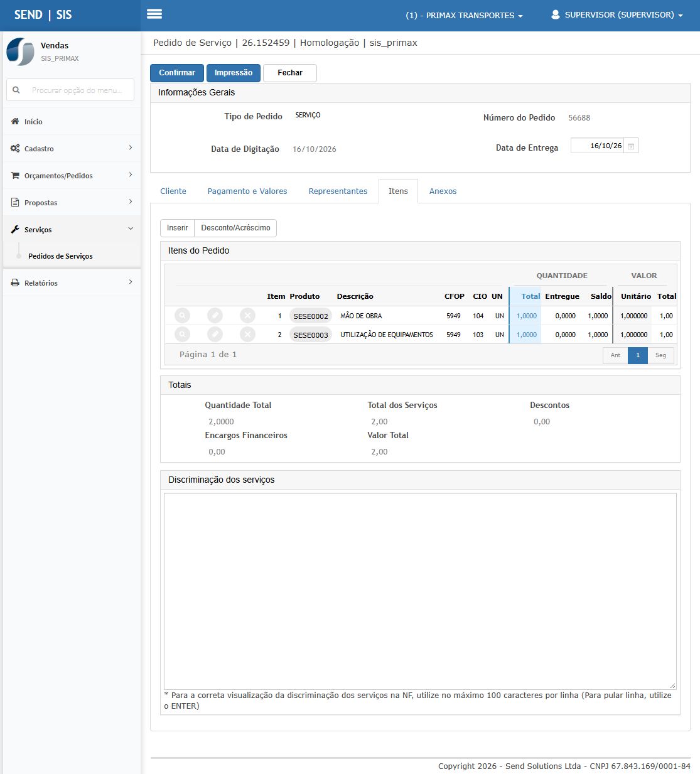
Task: Open calendar picker for Data de Entrega
Action: 631,146
